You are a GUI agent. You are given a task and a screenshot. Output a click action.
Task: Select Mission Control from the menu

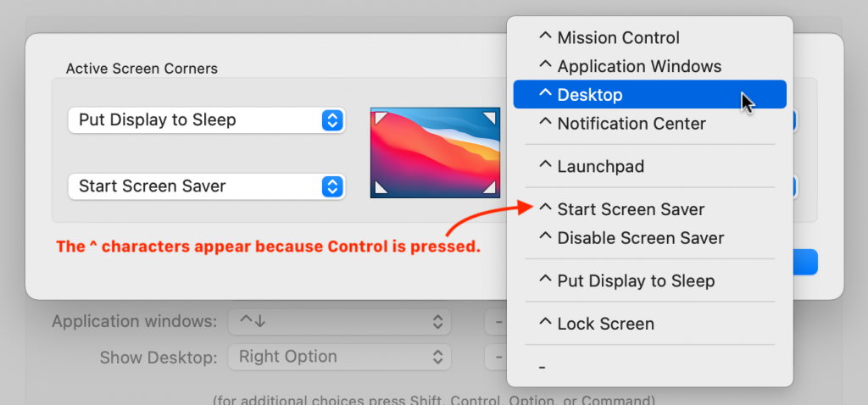pyautogui.click(x=618, y=37)
